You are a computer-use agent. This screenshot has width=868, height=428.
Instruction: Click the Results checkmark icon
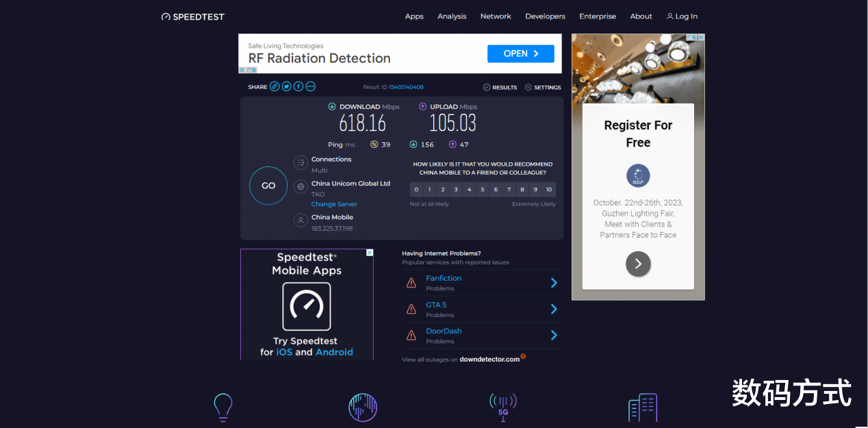click(x=487, y=88)
